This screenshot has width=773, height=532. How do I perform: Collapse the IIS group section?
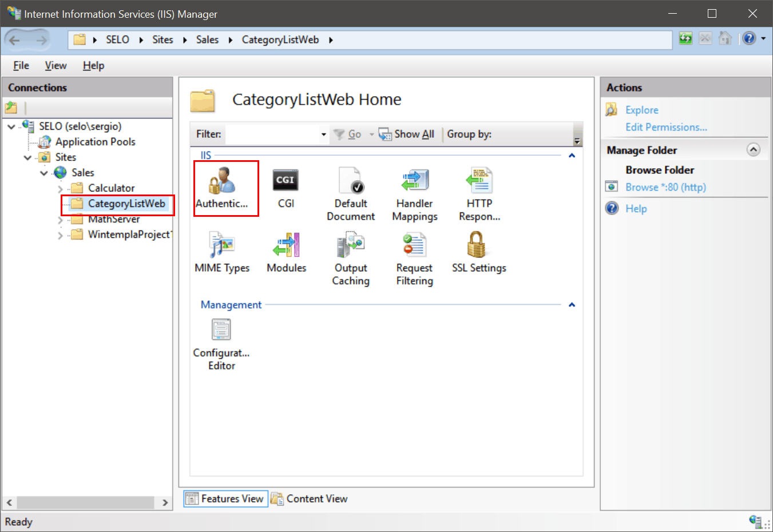tap(572, 156)
